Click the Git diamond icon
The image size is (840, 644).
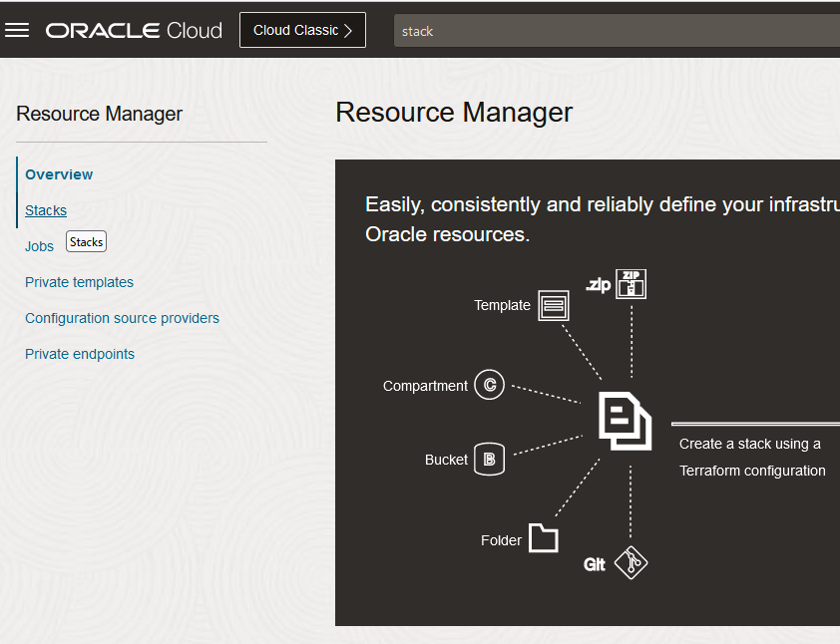click(x=630, y=562)
